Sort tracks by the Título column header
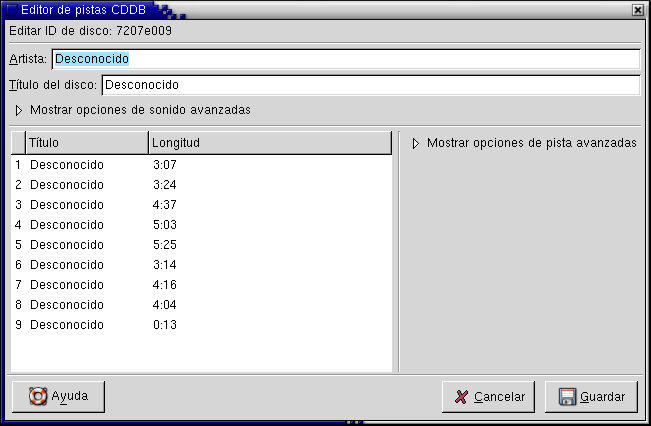The width and height of the screenshot is (651, 426). click(87, 143)
